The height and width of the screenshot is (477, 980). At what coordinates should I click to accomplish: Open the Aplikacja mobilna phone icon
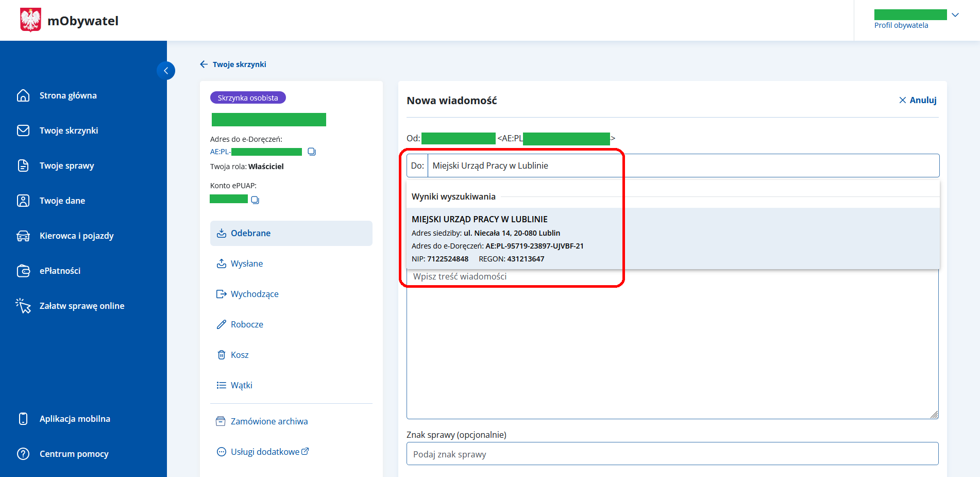point(23,419)
